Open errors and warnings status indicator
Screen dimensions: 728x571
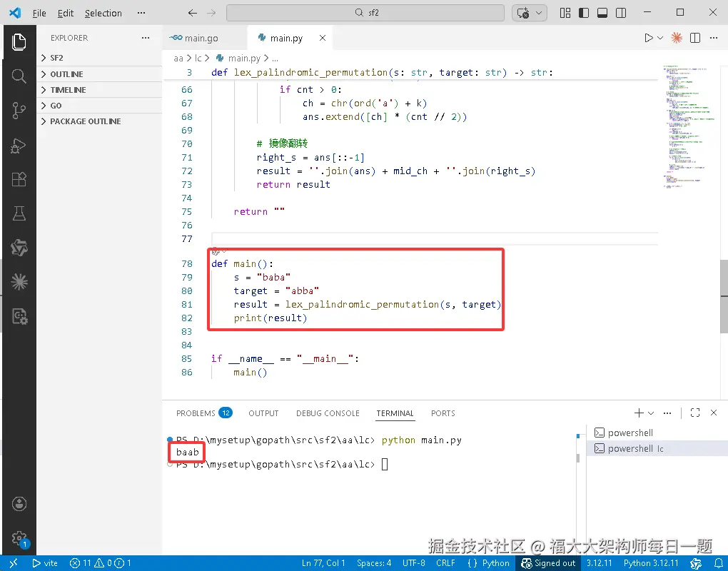pyautogui.click(x=100, y=563)
